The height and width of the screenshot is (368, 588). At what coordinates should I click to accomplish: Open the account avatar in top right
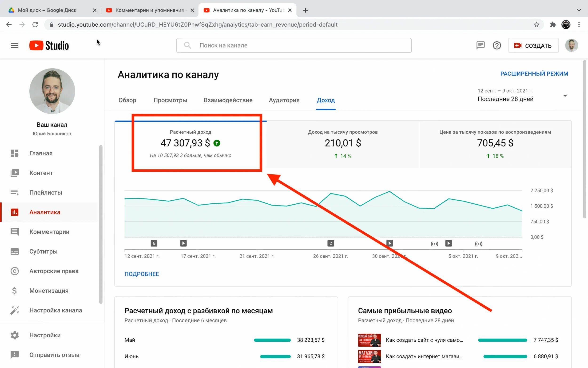pos(571,45)
